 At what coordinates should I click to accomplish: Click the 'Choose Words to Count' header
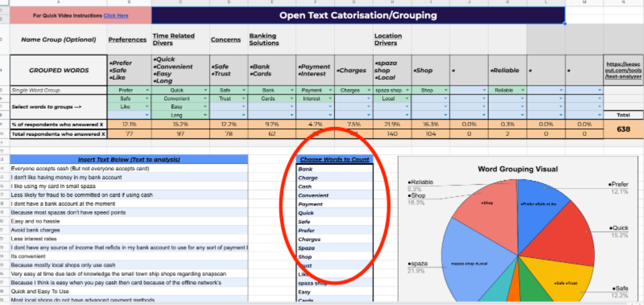point(334,160)
